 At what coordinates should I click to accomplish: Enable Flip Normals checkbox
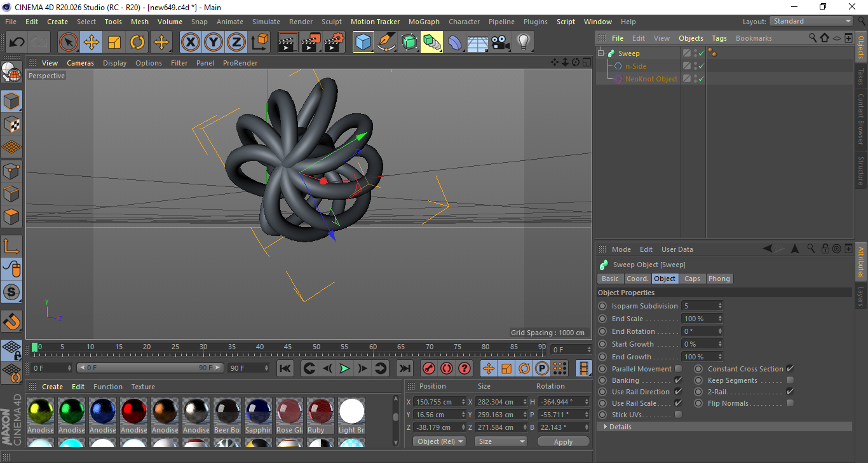[790, 403]
